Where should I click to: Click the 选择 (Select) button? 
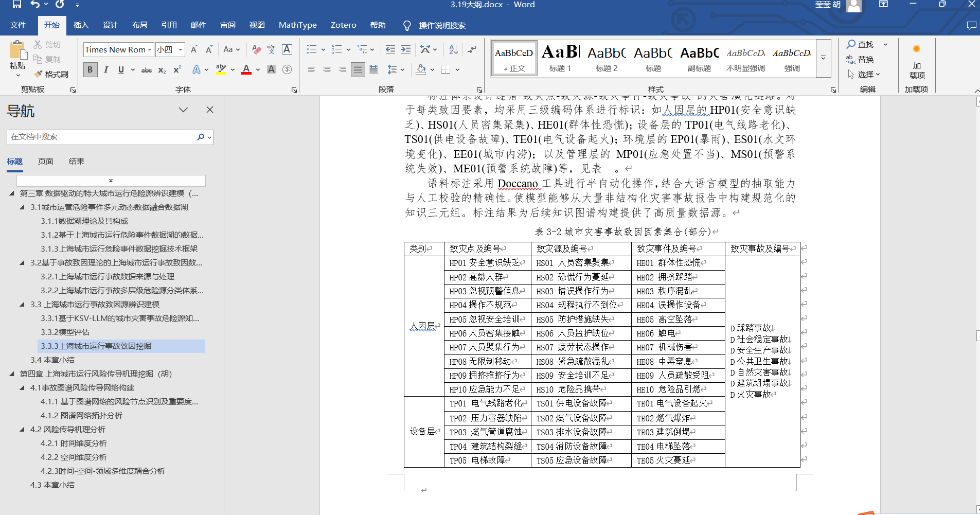(864, 74)
